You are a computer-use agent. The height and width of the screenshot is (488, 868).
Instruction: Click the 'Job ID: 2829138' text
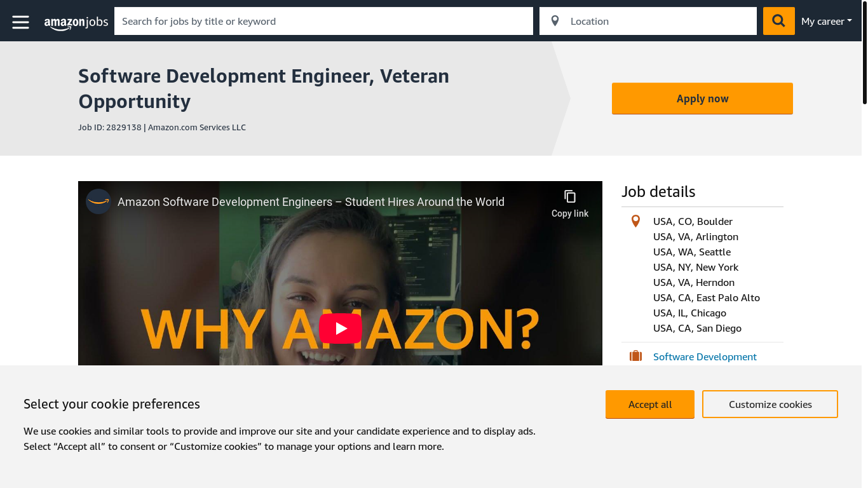click(109, 127)
